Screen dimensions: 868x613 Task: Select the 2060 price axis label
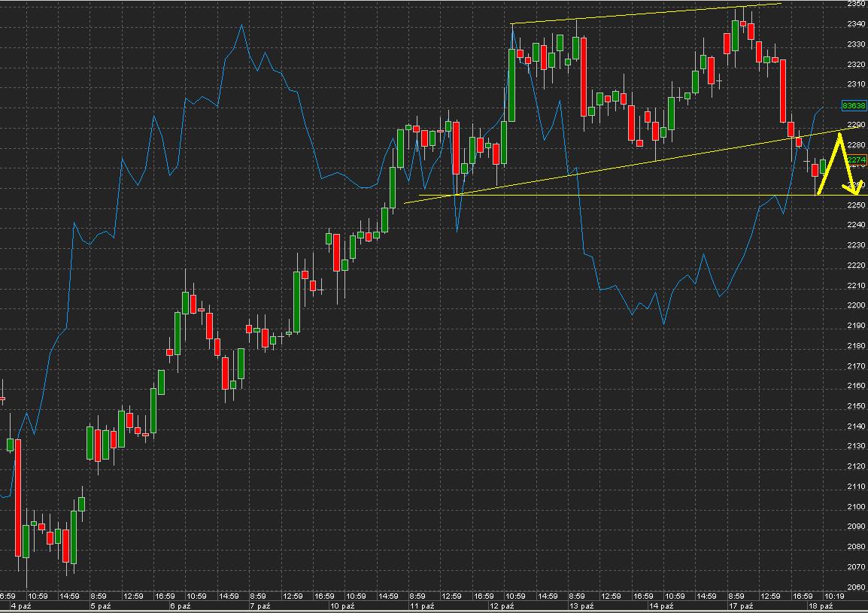point(856,587)
